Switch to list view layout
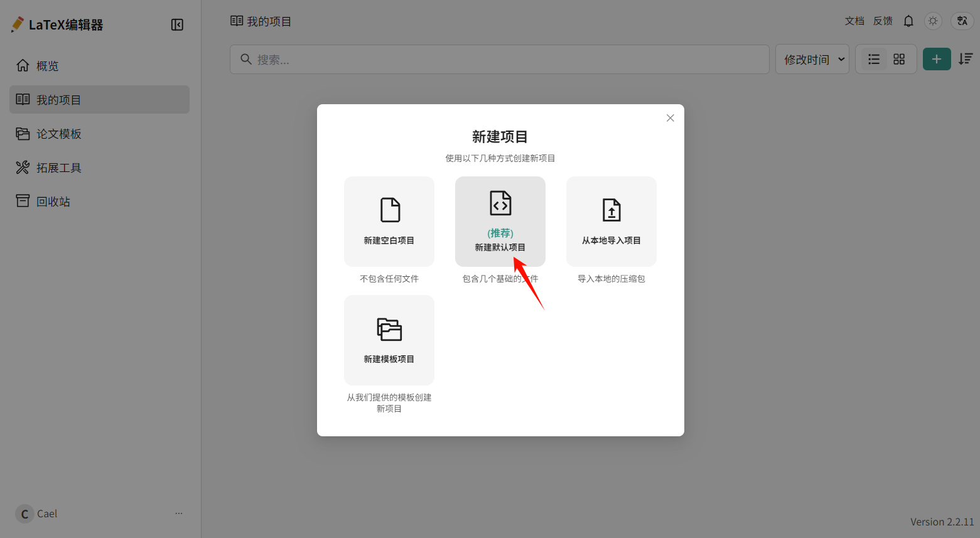 tap(874, 59)
